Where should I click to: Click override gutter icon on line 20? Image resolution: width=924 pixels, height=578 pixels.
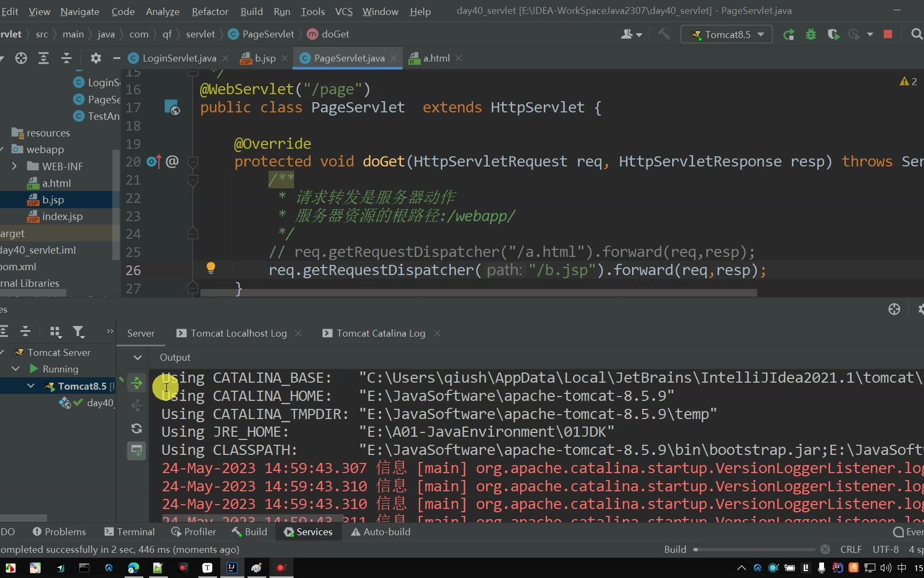pos(154,161)
